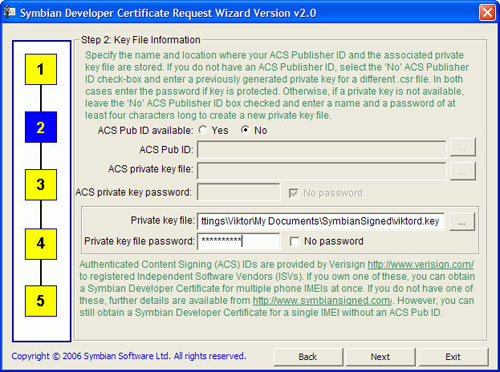Go to wizard step 5 box
500x372 pixels.
pyautogui.click(x=41, y=301)
